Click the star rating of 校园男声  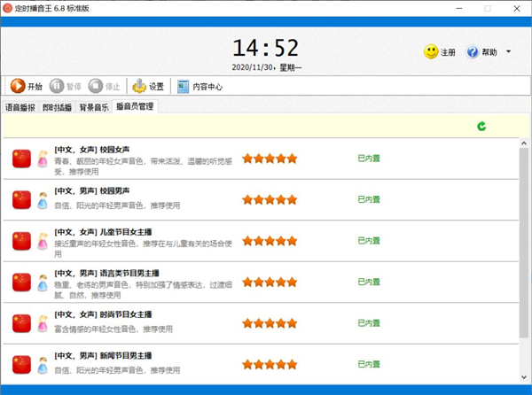[270, 200]
